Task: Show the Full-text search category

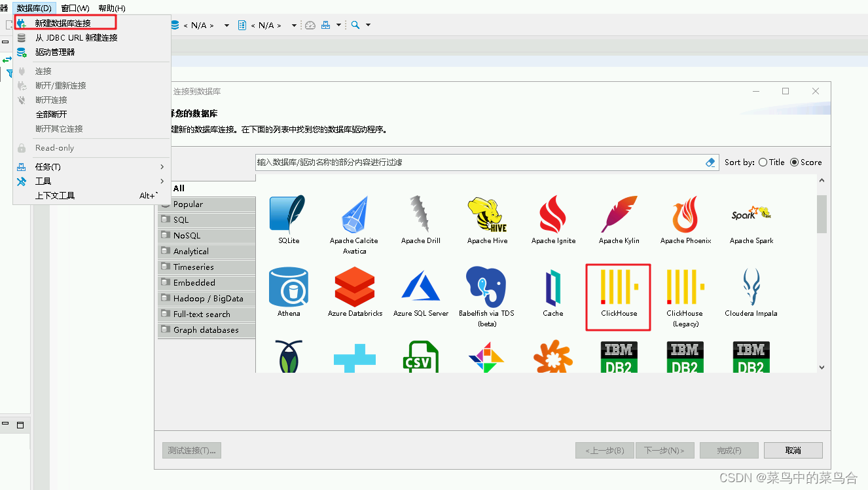Action: [207, 314]
